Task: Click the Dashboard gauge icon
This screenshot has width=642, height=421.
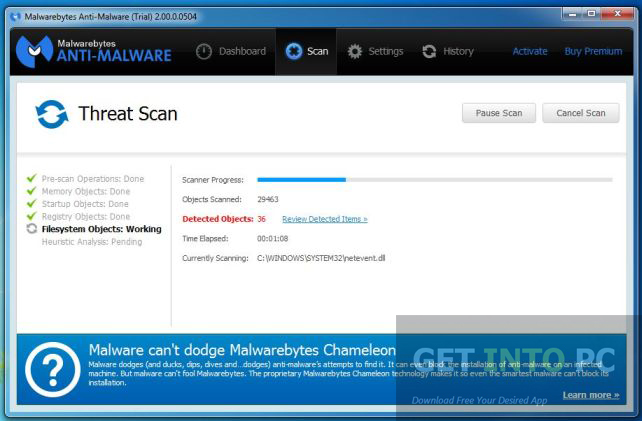Action: click(x=203, y=51)
